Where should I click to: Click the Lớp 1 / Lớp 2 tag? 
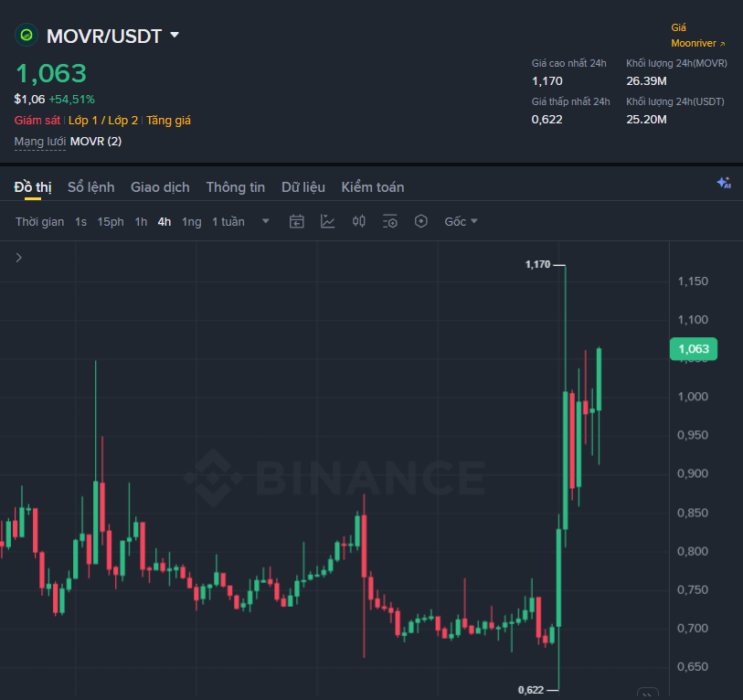103,121
